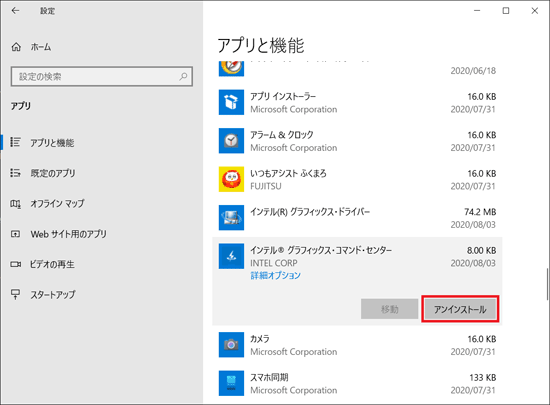This screenshot has width=550, height=405.
Task: Open the 詳細オプション link
Action: [x=275, y=275]
